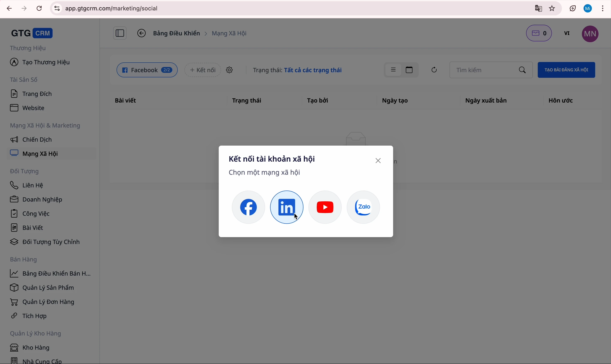The width and height of the screenshot is (611, 364).
Task: Select the Facebook icon in connection dialog
Action: (248, 207)
